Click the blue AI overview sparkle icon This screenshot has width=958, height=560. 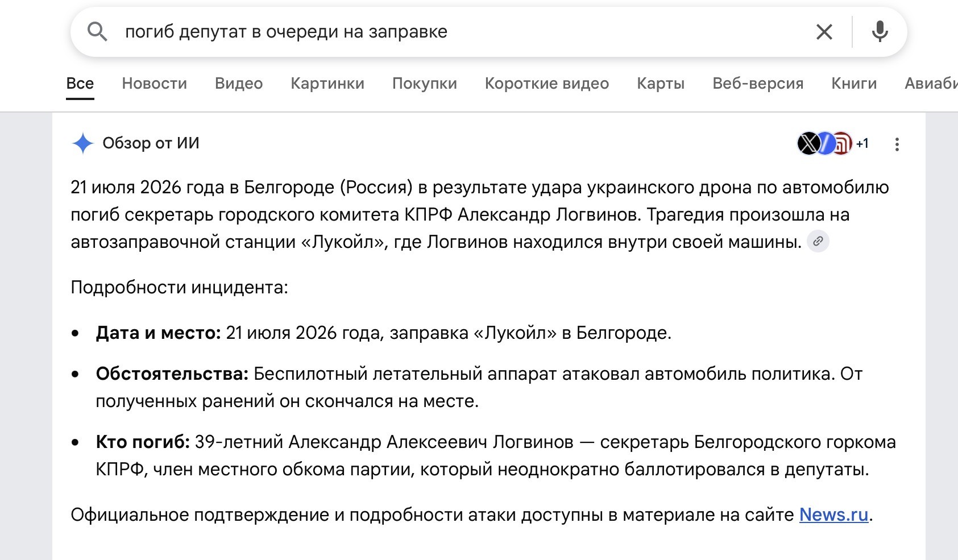83,143
